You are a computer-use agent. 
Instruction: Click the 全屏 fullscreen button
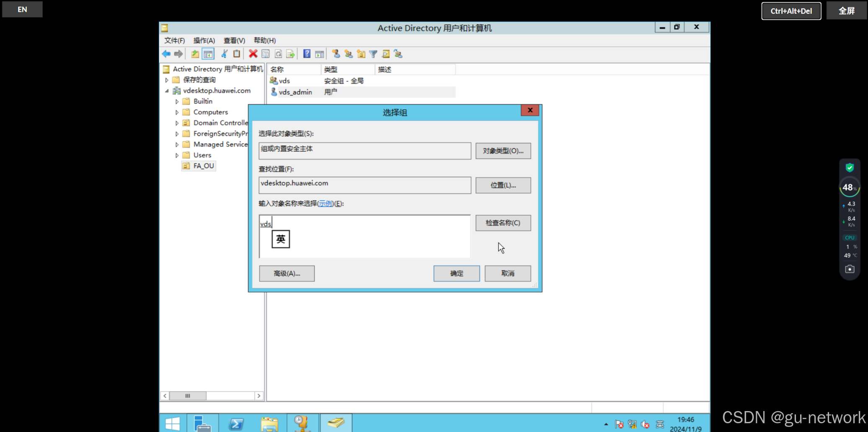(x=847, y=11)
